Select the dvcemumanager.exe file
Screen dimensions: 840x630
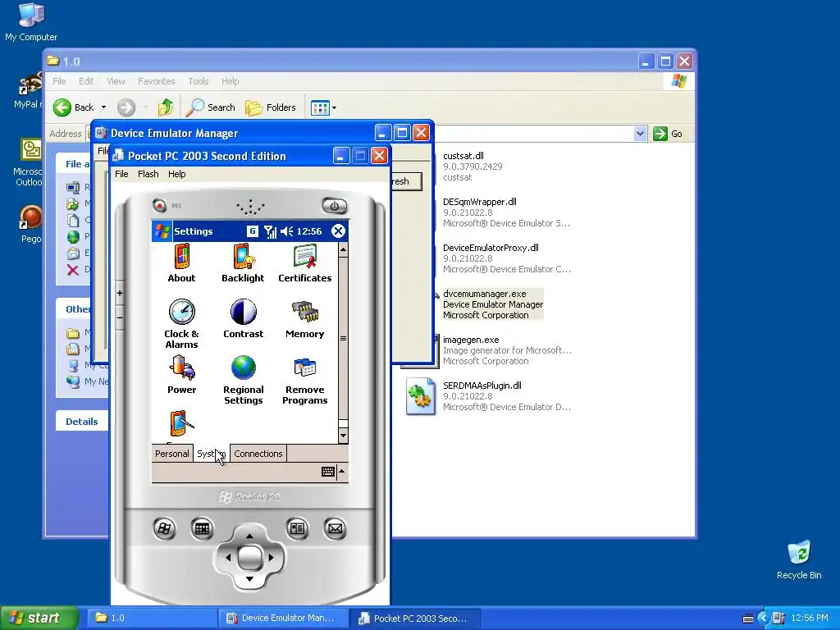click(x=492, y=304)
